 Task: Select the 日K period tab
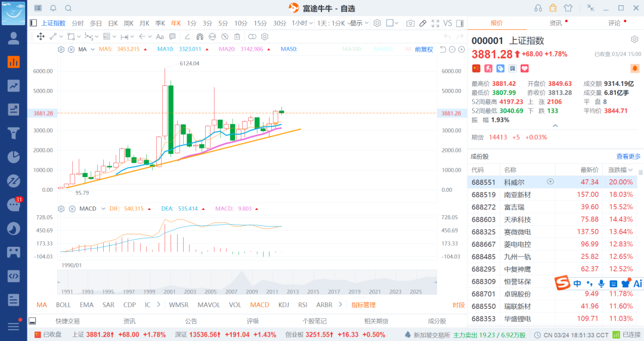[x=113, y=23]
